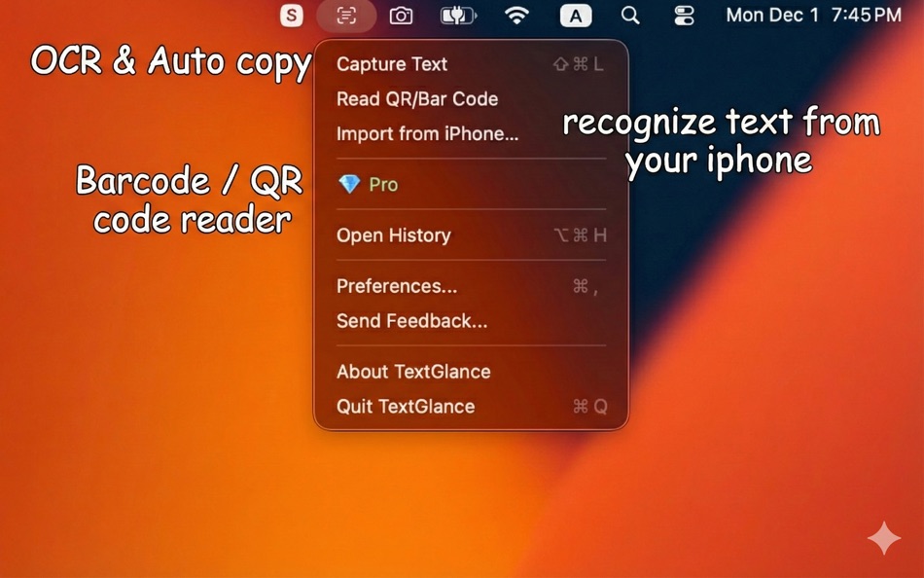Open the TextGlance menu bar icon
The image size is (924, 578).
click(346, 16)
